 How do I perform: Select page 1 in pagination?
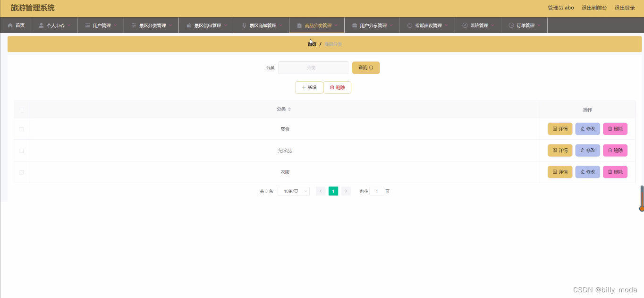point(333,191)
